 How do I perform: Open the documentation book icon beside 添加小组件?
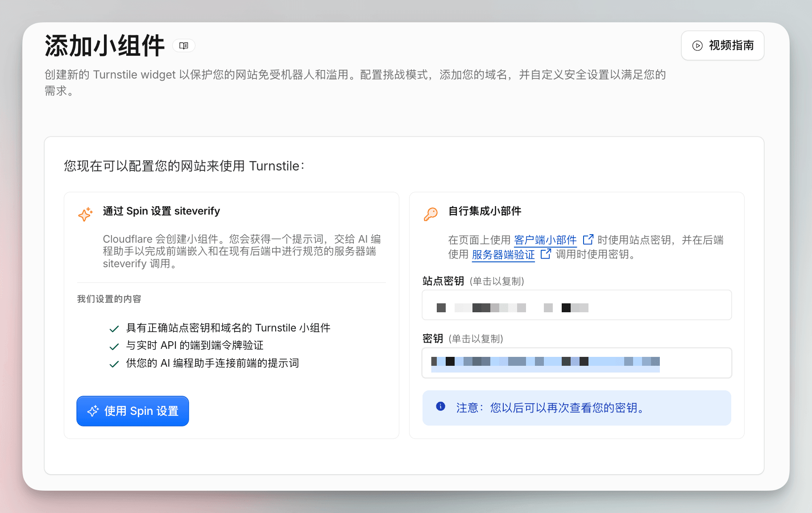tap(184, 46)
